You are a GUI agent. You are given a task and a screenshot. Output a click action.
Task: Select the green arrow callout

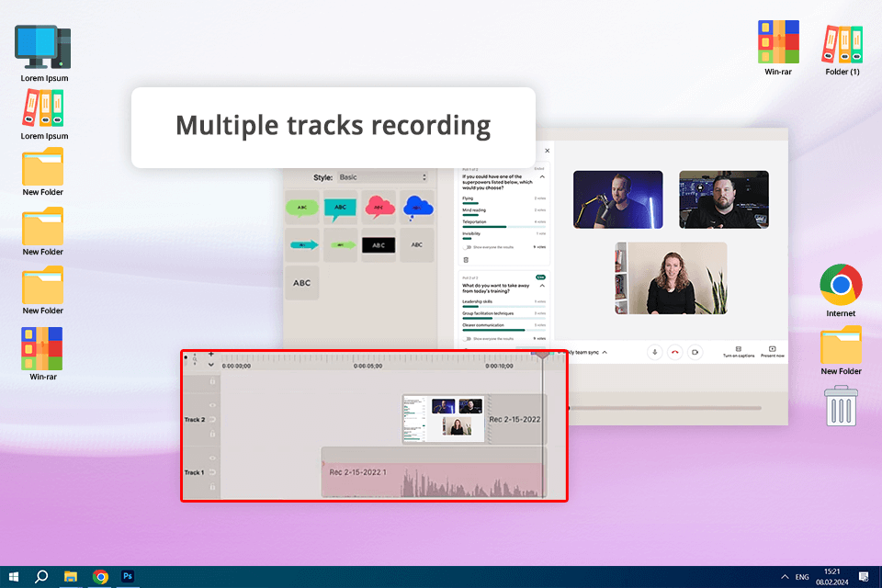[x=340, y=244]
